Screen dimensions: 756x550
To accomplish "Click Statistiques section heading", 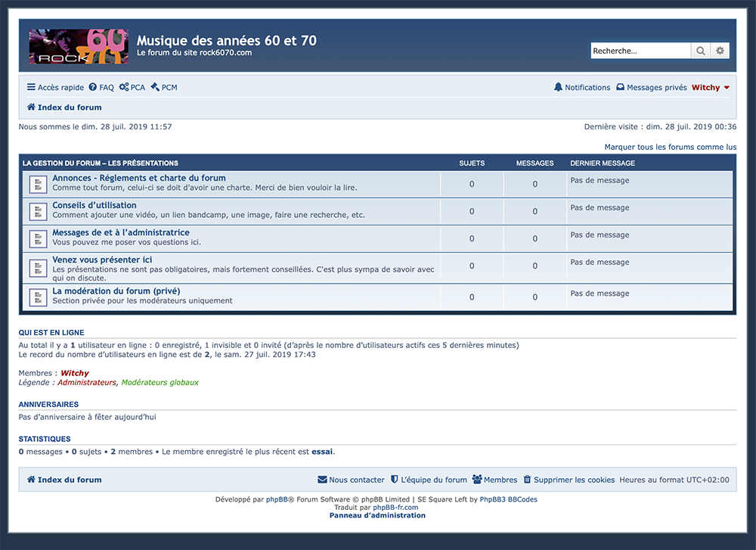I will 45,439.
